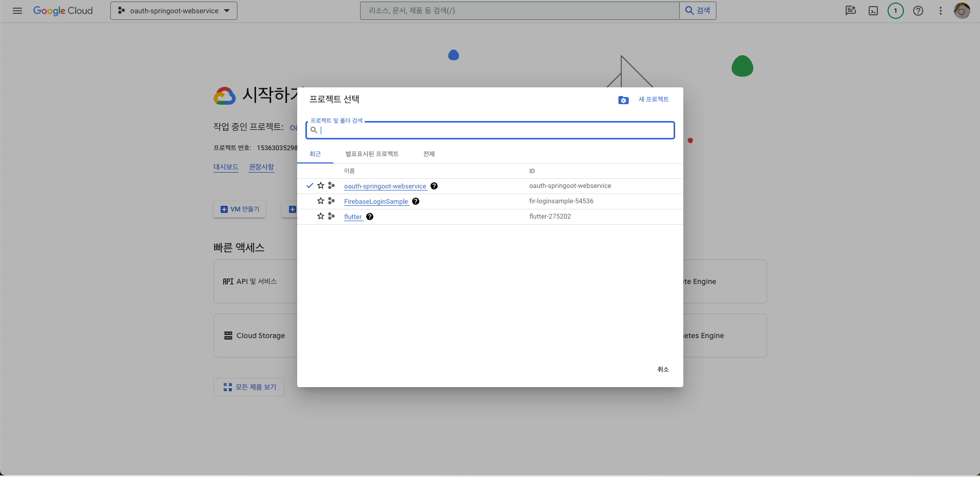Click the 새 프로젝트 link
This screenshot has height=477, width=980.
coord(653,100)
